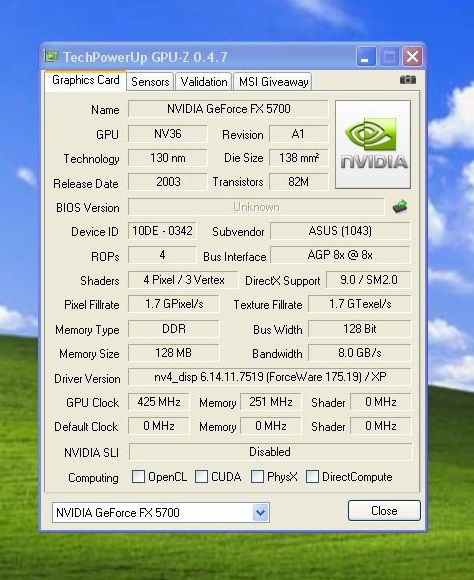The height and width of the screenshot is (580, 474).
Task: Click the Revision field showing A1
Action: [x=299, y=134]
